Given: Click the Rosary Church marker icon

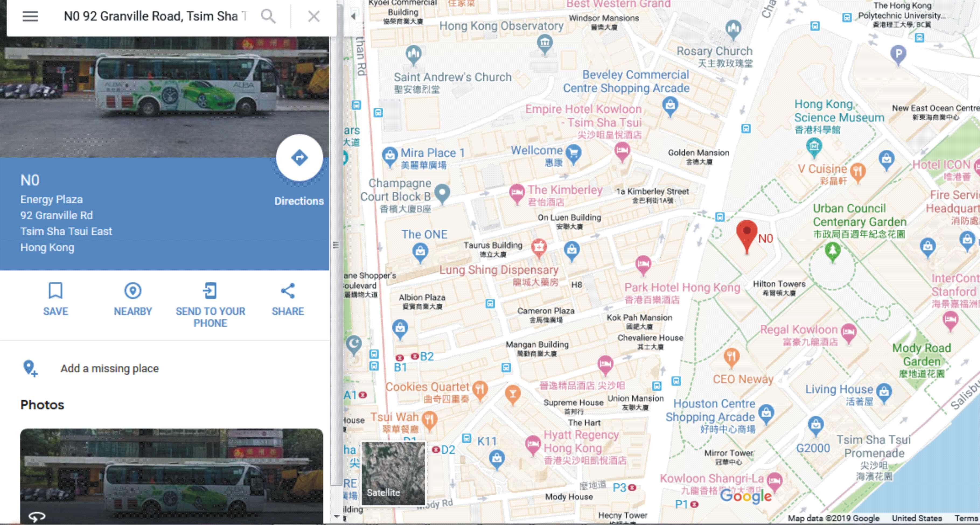Looking at the screenshot, I should 733,30.
